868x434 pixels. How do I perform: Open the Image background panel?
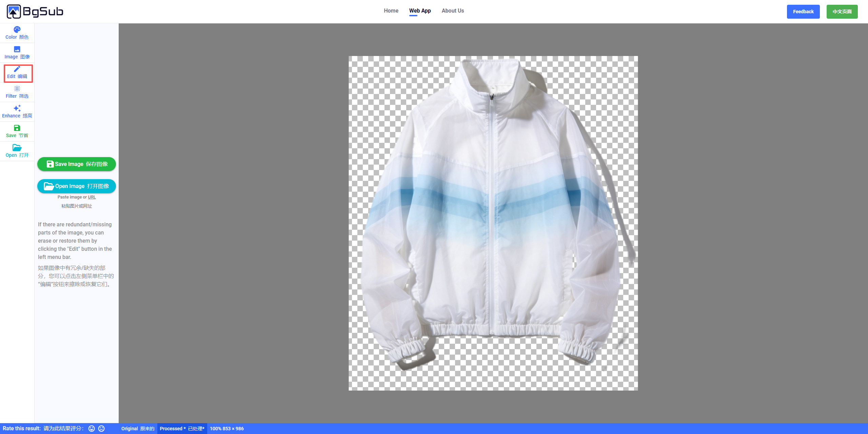tap(17, 53)
